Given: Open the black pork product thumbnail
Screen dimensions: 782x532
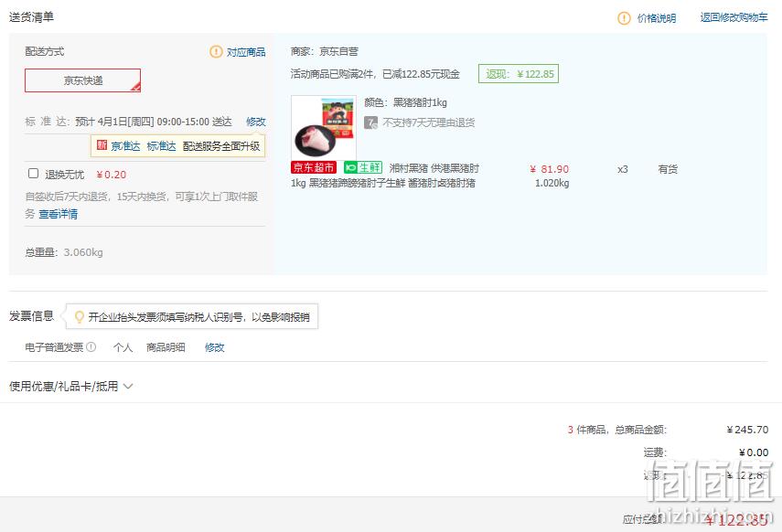Looking at the screenshot, I should (x=324, y=128).
